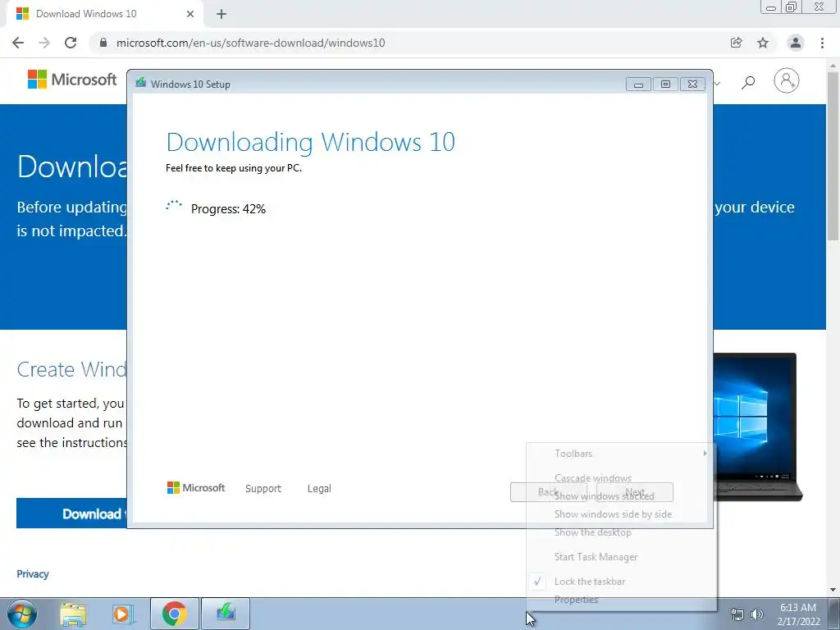This screenshot has height=630, width=840.
Task: Choose Show windows side by side
Action: coord(622,514)
